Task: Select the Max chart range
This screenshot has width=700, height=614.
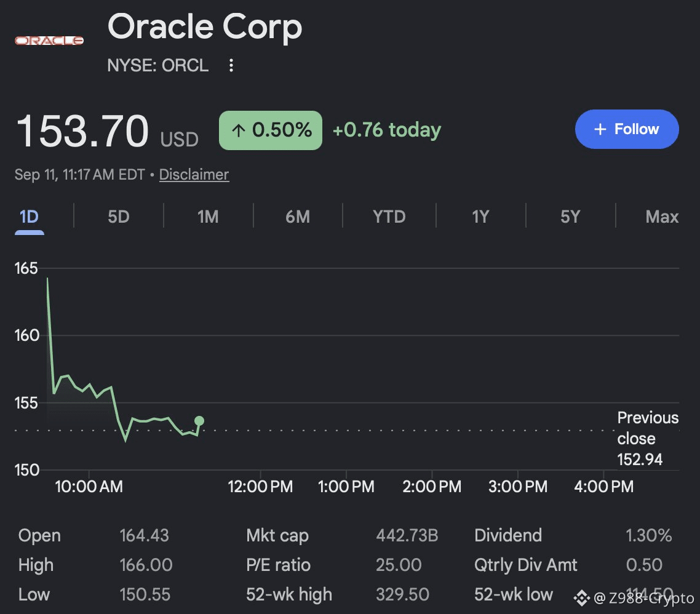Action: [x=662, y=217]
